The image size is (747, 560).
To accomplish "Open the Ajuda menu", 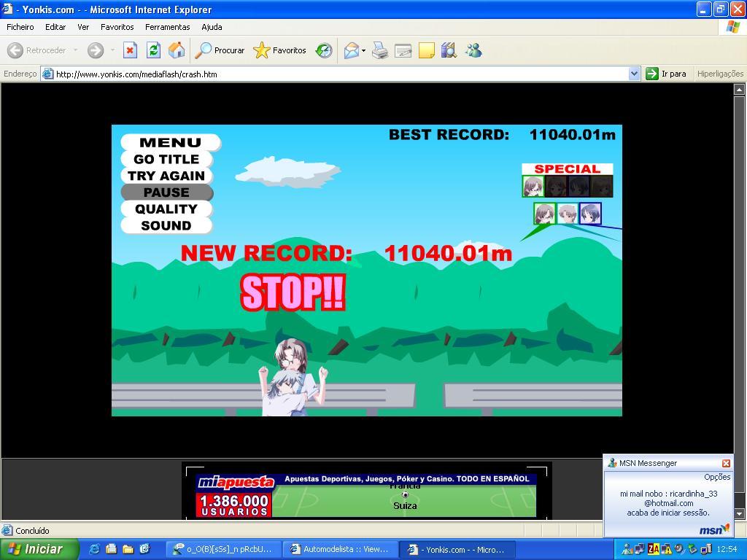I will [212, 27].
